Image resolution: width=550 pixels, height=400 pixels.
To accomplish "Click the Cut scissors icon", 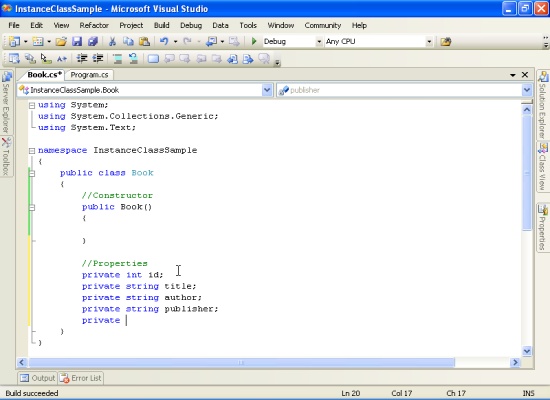I will (x=112, y=41).
